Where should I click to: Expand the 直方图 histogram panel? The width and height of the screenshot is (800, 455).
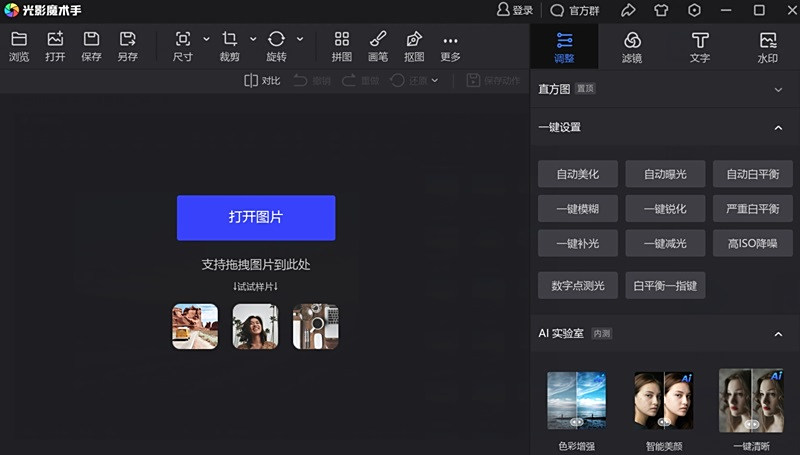[778, 89]
